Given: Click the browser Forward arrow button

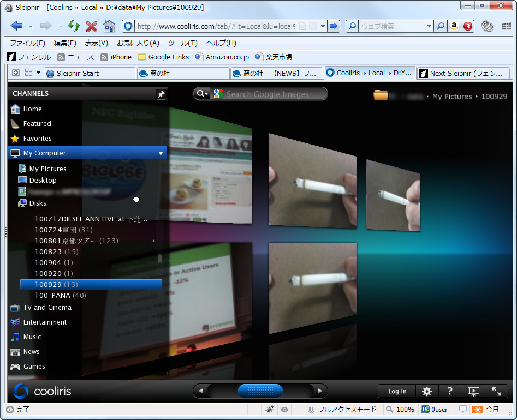Looking at the screenshot, I should 46,26.
